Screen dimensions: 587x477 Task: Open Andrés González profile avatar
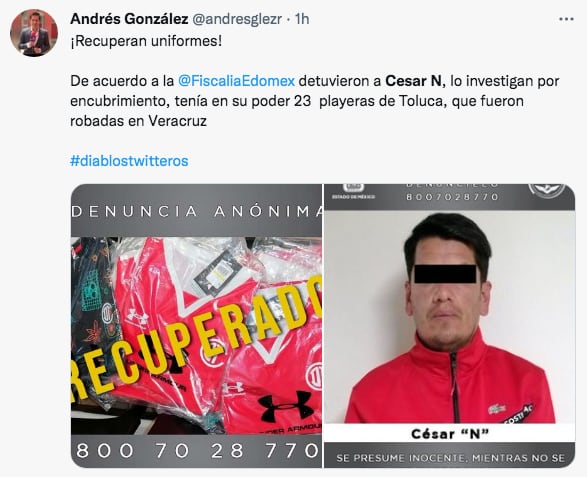click(34, 33)
